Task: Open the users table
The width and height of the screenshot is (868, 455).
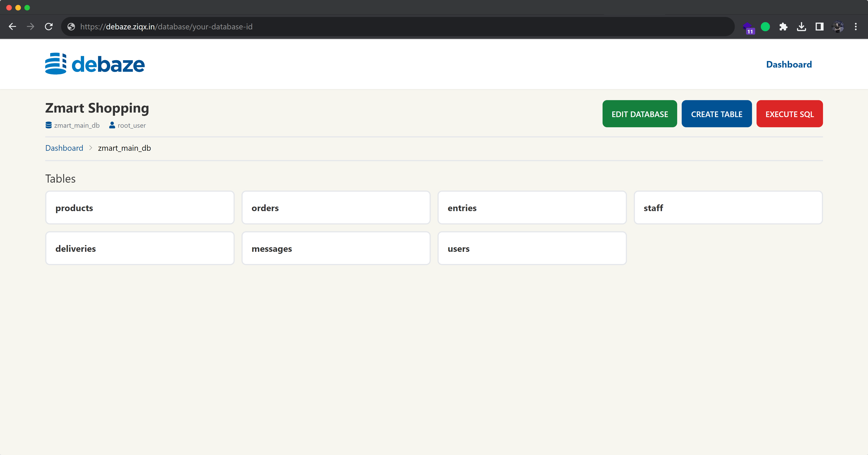Action: click(532, 248)
